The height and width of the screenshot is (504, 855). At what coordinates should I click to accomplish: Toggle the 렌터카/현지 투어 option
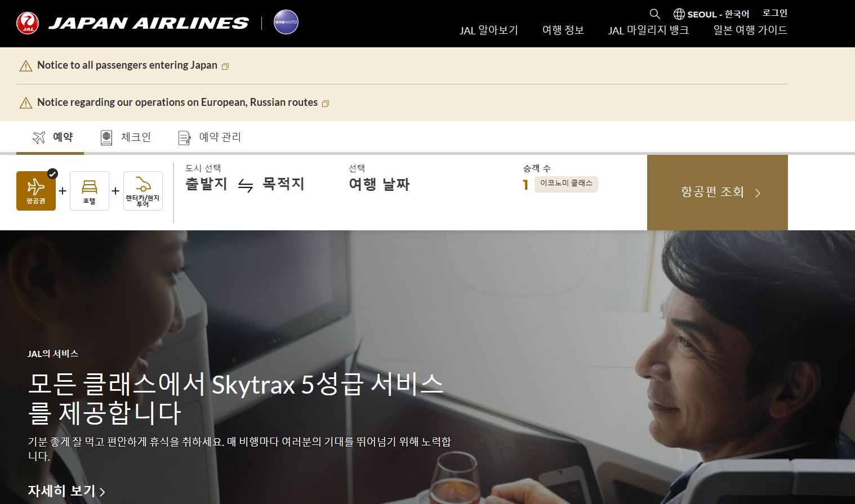(143, 191)
